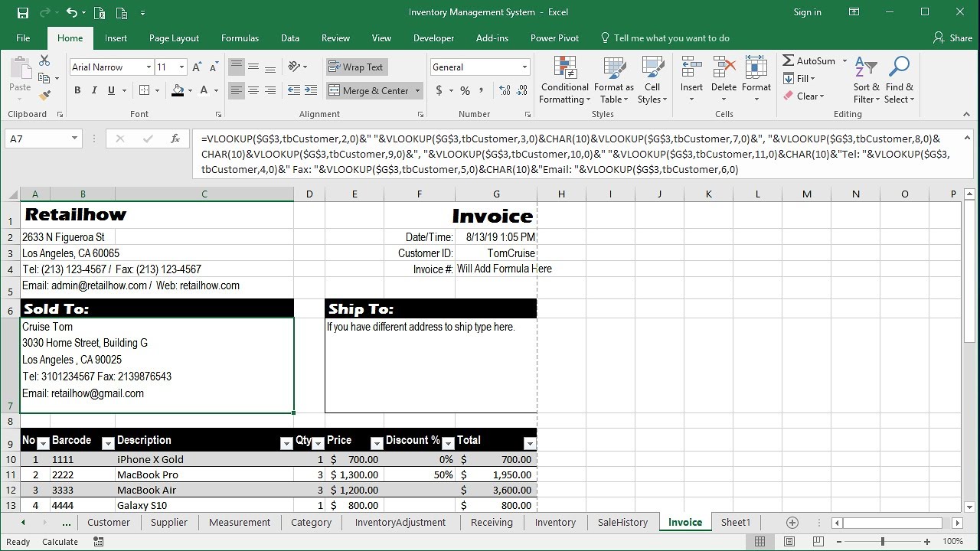Click Sign in
This screenshot has height=551, width=980.
(x=807, y=12)
